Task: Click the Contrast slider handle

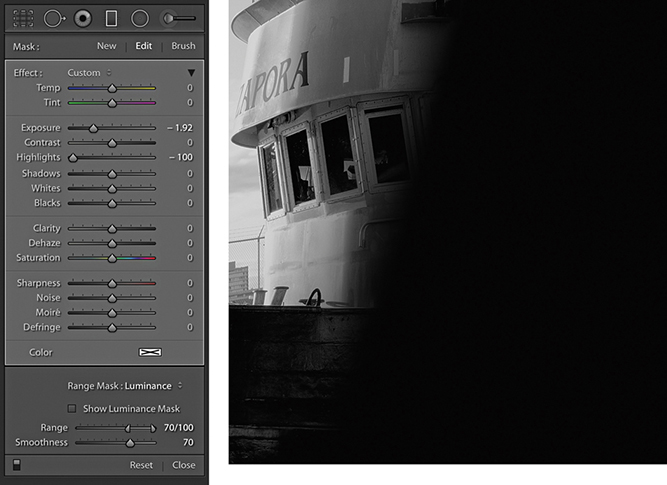Action: coord(112,143)
